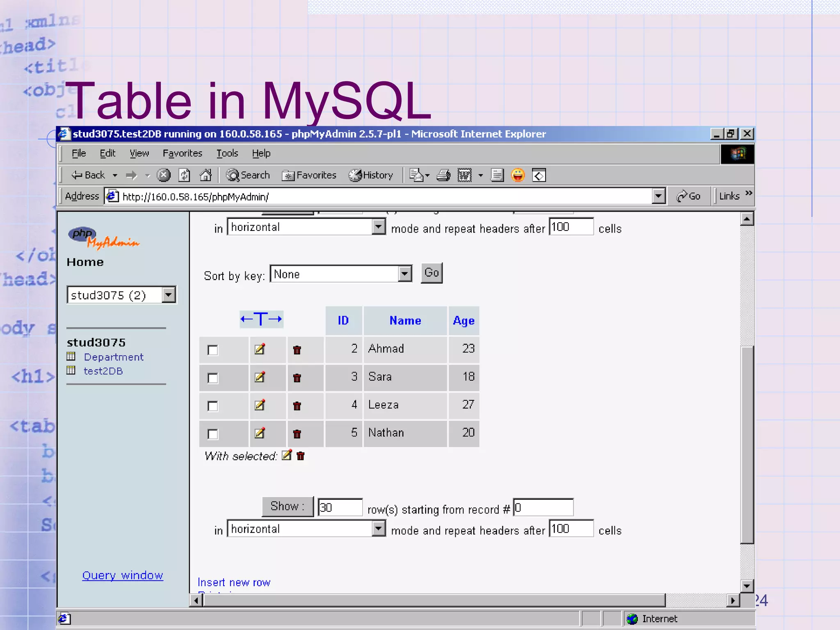Open the lower horizontal mode dropdown
The image size is (840, 630).
[x=306, y=529]
